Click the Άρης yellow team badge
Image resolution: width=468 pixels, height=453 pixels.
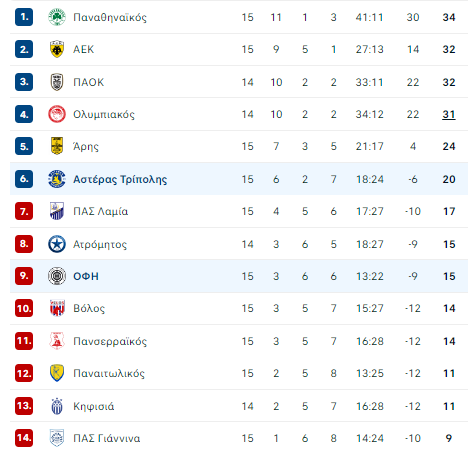pos(57,146)
